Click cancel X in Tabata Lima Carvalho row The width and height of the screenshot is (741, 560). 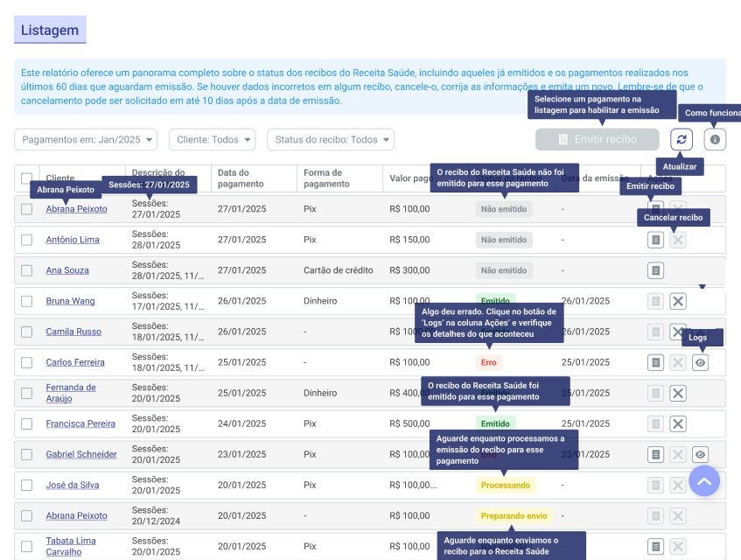(x=678, y=547)
